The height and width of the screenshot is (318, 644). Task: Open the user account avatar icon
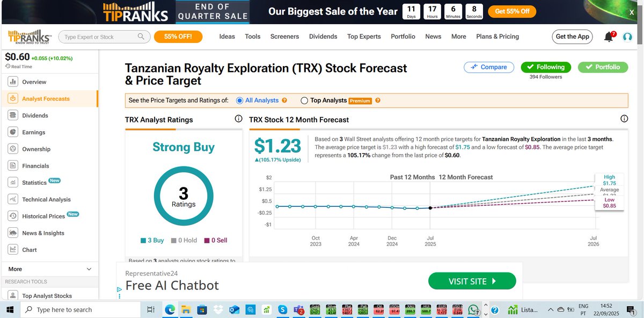point(627,37)
